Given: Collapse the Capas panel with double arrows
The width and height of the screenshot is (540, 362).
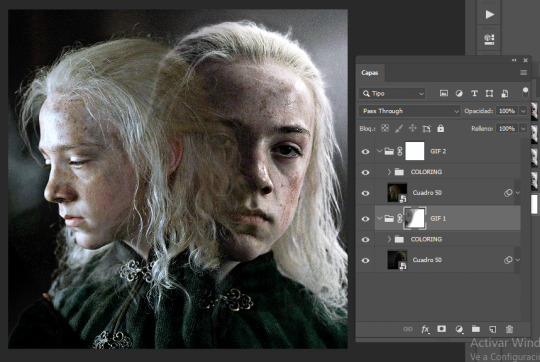Looking at the screenshot, I should 514,60.
